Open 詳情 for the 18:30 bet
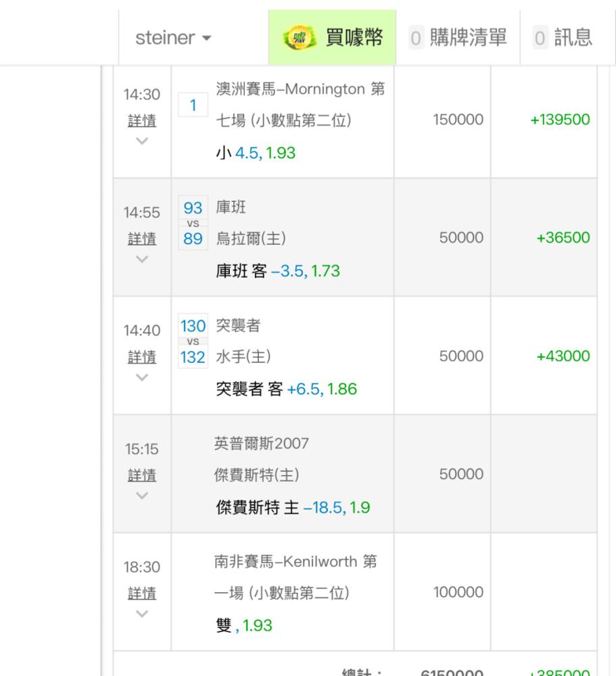The height and width of the screenshot is (676, 616). 142,593
